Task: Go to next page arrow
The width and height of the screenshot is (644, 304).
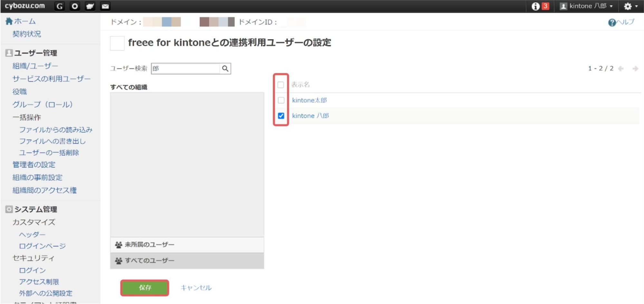Action: click(x=635, y=68)
